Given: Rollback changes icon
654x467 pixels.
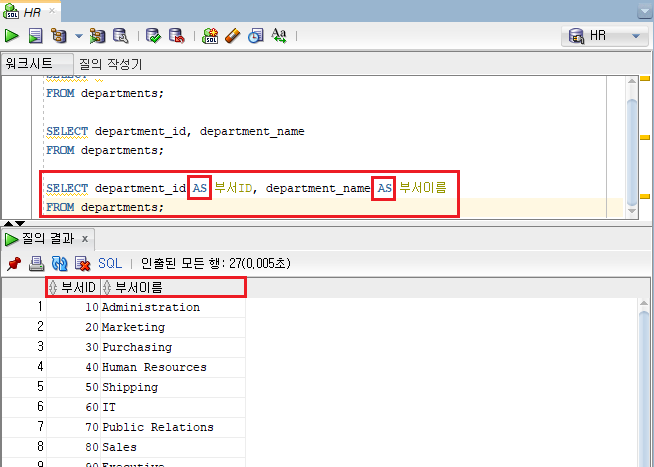Looking at the screenshot, I should tap(177, 36).
